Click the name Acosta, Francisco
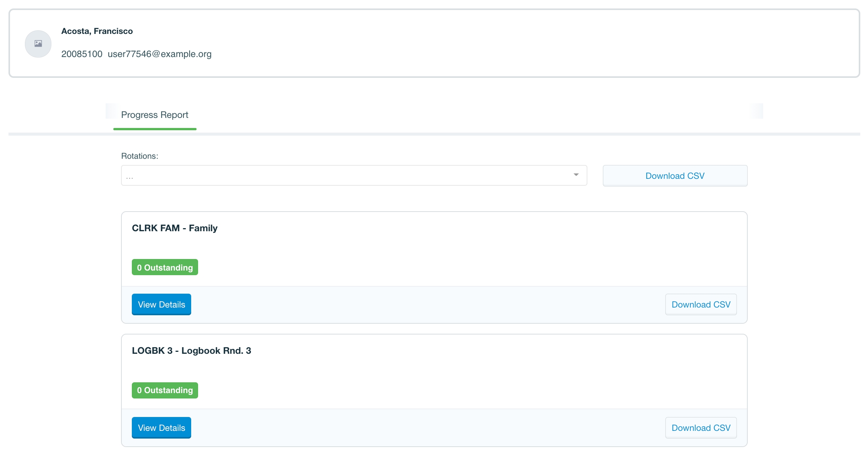The height and width of the screenshot is (464, 868). point(97,31)
